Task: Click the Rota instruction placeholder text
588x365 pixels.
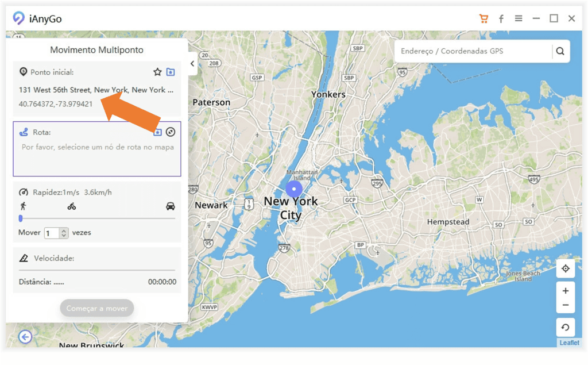Action: pyautogui.click(x=98, y=147)
